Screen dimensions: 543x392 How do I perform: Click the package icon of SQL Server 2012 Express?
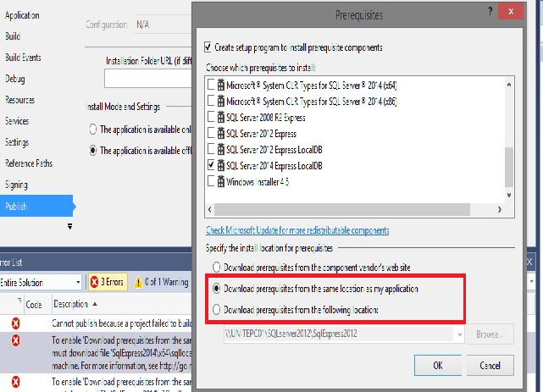[221, 133]
